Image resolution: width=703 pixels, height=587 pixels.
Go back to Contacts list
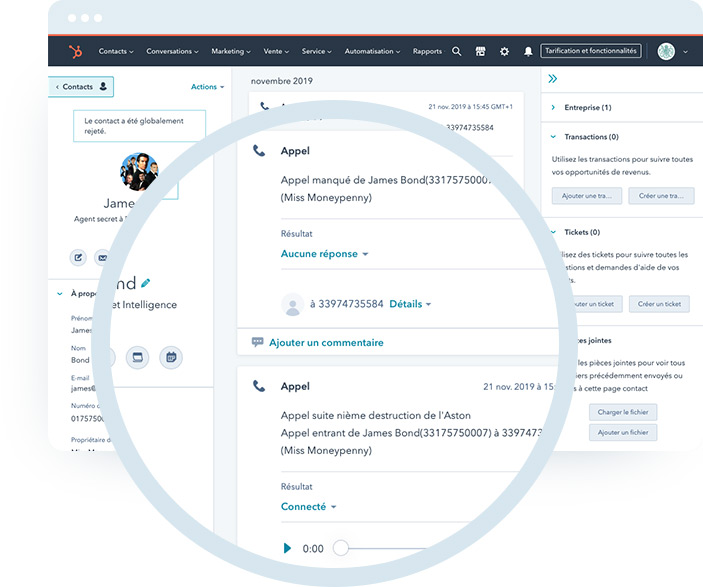click(x=81, y=87)
